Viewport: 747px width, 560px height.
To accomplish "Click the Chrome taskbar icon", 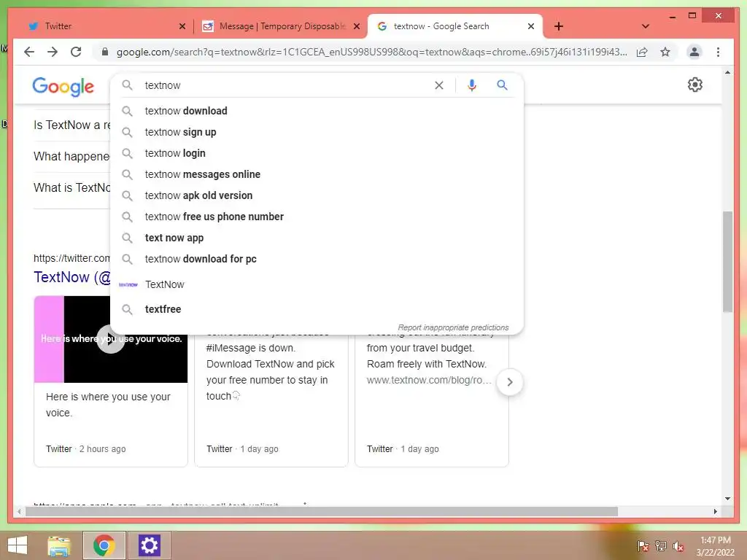I will (104, 545).
